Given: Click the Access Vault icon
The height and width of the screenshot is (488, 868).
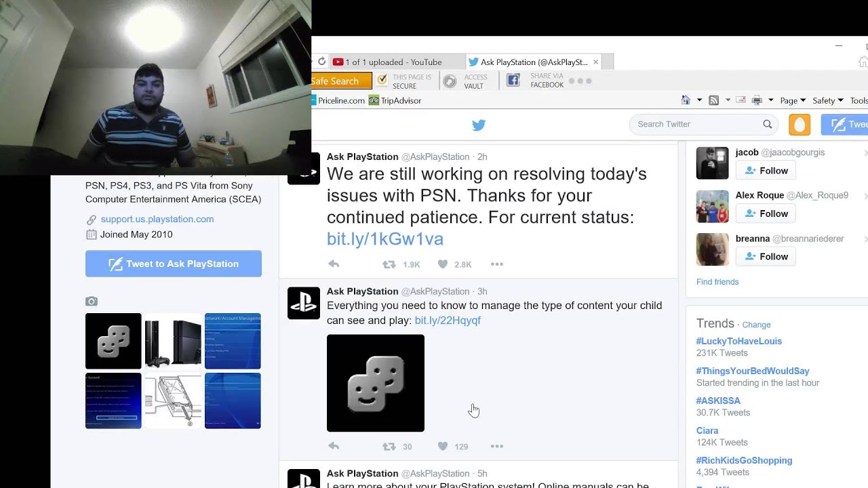Looking at the screenshot, I should [450, 81].
